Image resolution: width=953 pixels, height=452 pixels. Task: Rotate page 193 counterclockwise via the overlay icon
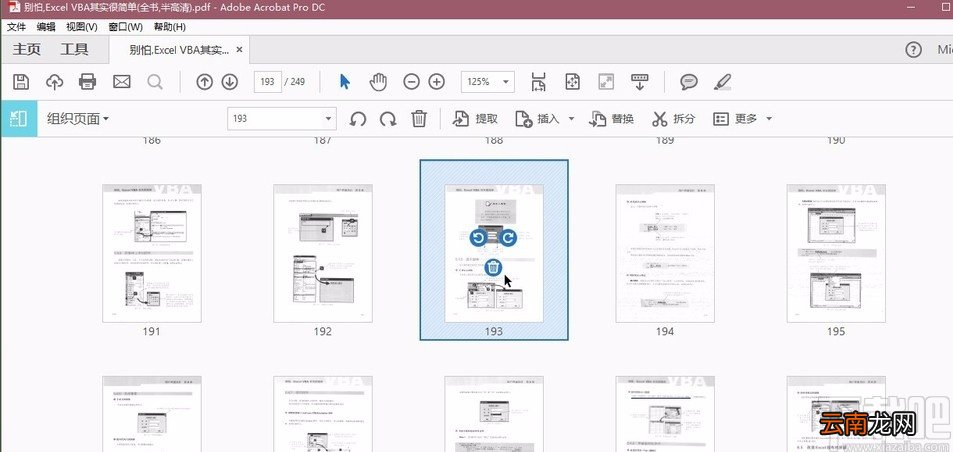click(x=478, y=238)
